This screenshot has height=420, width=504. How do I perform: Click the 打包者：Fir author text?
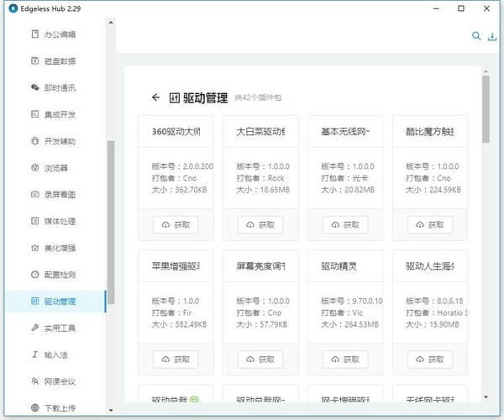pyautogui.click(x=171, y=312)
